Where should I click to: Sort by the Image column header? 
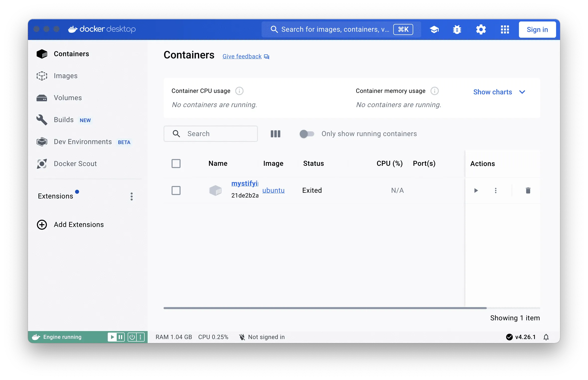[x=273, y=164]
